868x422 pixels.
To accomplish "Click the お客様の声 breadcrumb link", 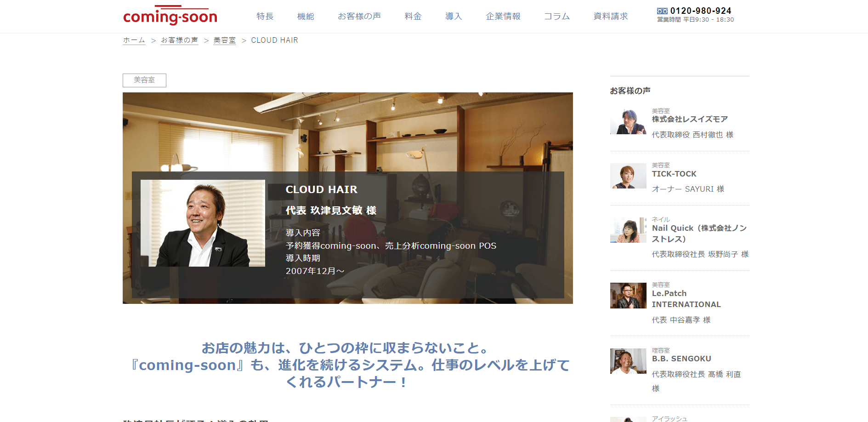I will [179, 40].
